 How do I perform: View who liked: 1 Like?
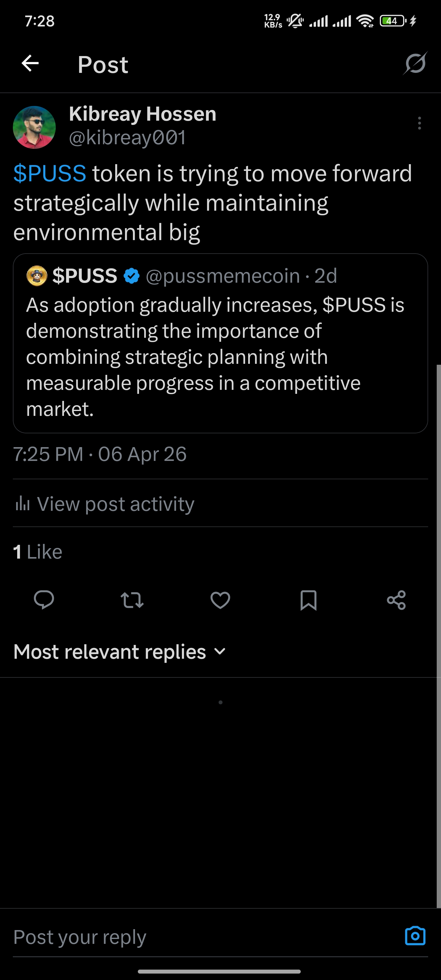click(x=38, y=552)
